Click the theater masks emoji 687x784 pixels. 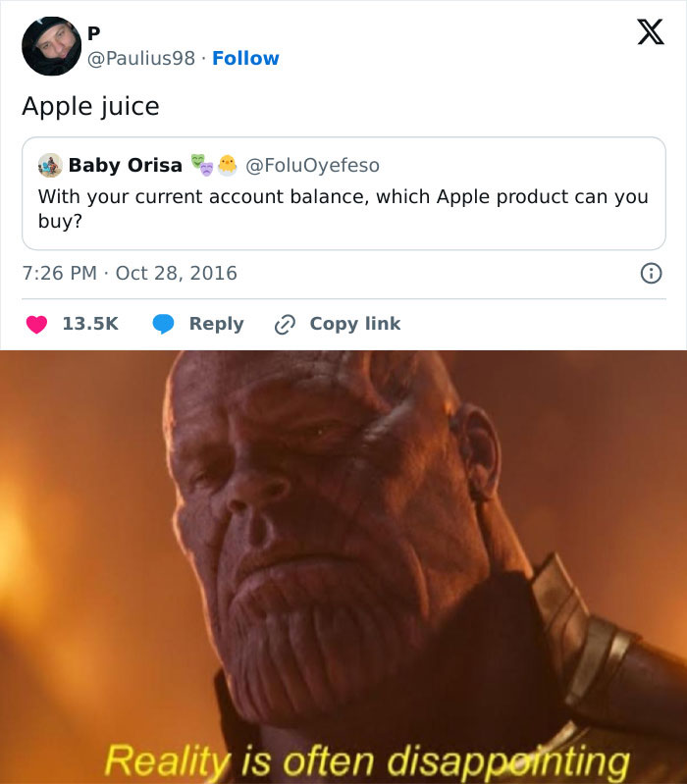(202, 164)
